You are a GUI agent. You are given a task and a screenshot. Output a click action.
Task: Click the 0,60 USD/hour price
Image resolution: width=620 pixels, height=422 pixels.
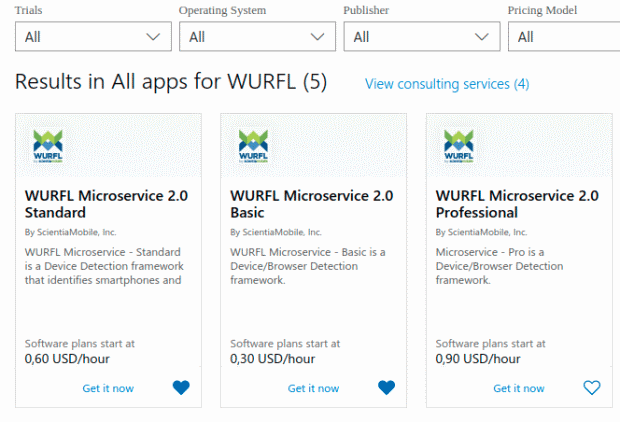(67, 359)
